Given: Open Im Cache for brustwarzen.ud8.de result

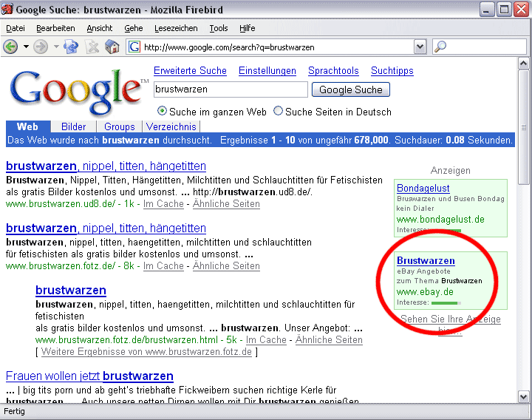Looking at the screenshot, I should tap(163, 204).
